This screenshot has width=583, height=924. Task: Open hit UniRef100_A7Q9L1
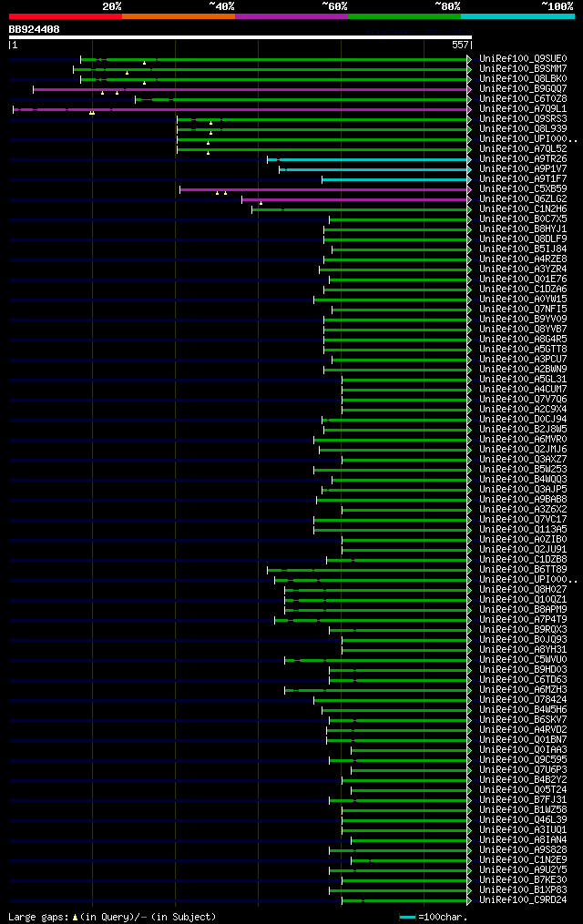523,109
